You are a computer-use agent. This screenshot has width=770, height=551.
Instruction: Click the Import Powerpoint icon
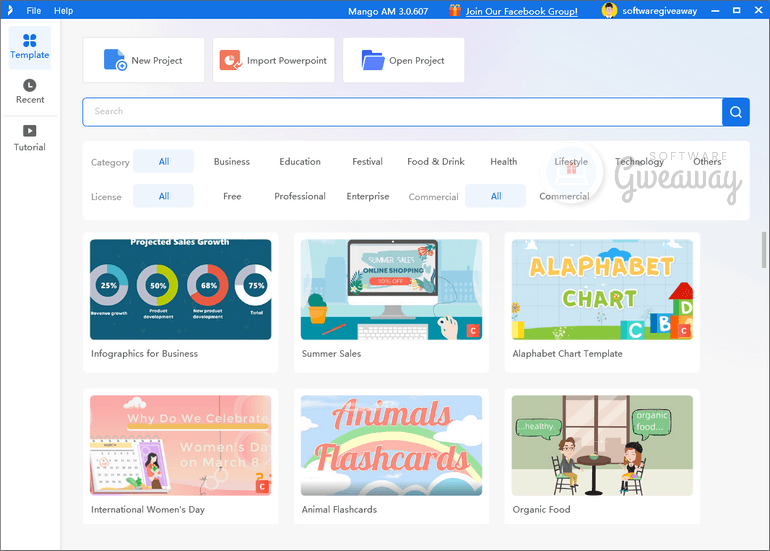[231, 60]
